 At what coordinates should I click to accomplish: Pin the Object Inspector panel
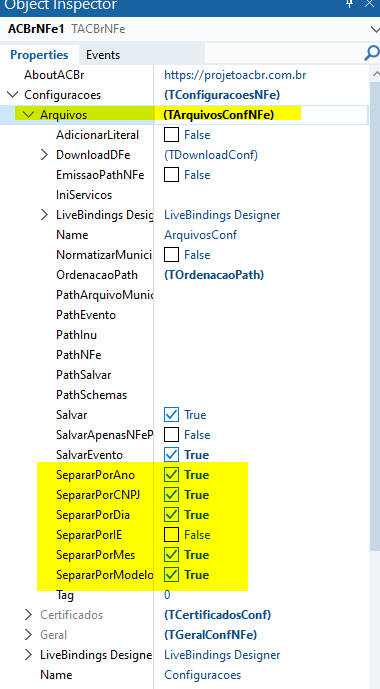click(350, 4)
